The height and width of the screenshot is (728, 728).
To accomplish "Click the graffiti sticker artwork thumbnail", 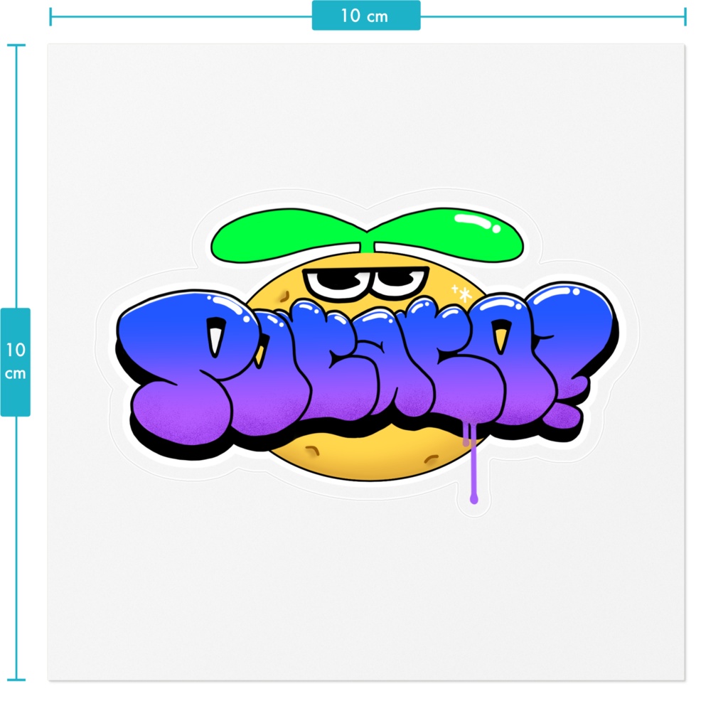I will pyautogui.click(x=367, y=352).
